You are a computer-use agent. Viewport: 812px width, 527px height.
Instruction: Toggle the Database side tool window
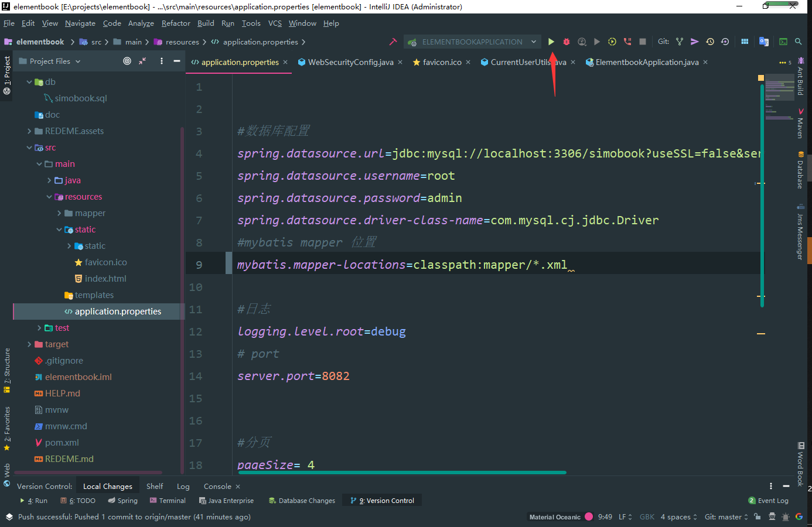point(800,170)
